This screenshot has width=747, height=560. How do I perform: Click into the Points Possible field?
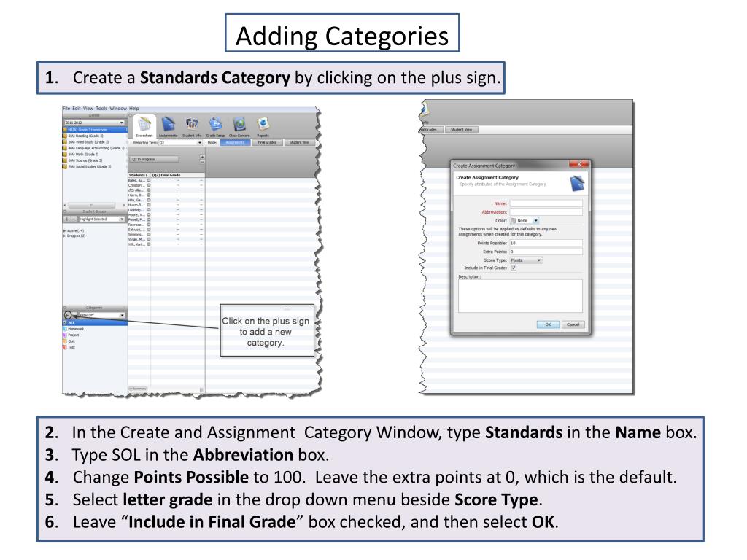click(546, 243)
